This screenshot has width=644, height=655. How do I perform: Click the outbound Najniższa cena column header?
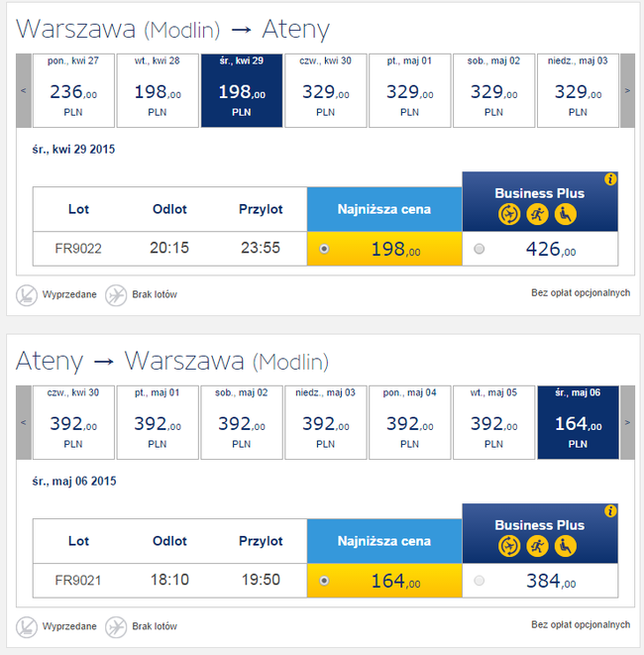click(x=384, y=209)
